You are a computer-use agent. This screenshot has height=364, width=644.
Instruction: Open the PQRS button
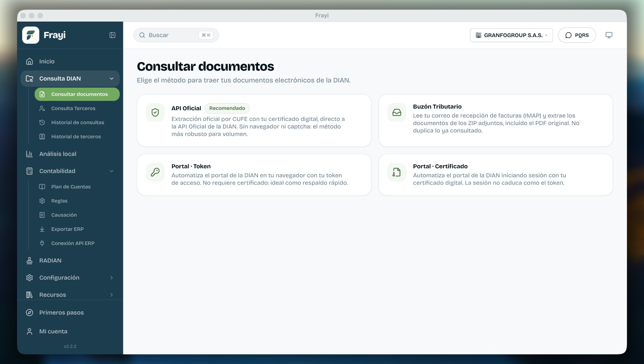tap(577, 35)
